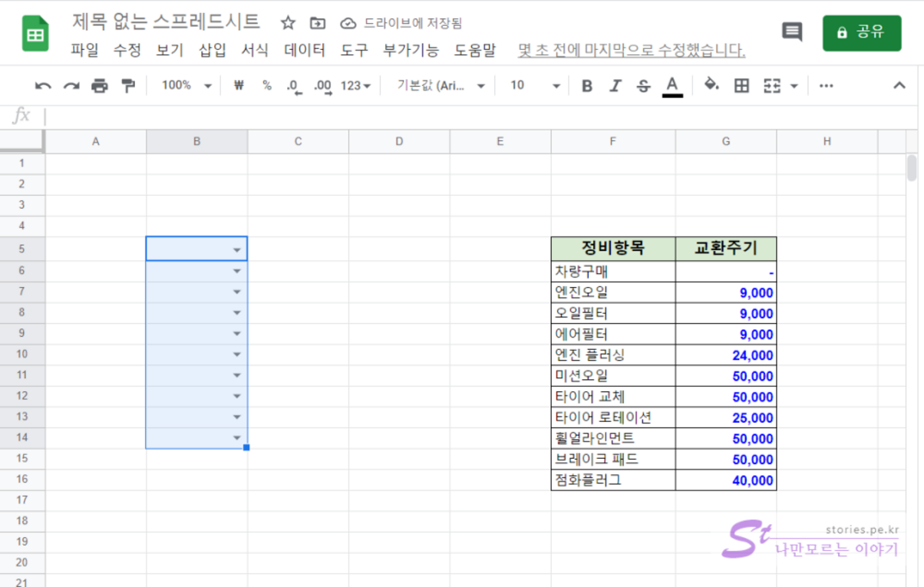Expand the font size 10 dropdown
Screen dimensions: 924x587
pyautogui.click(x=535, y=86)
